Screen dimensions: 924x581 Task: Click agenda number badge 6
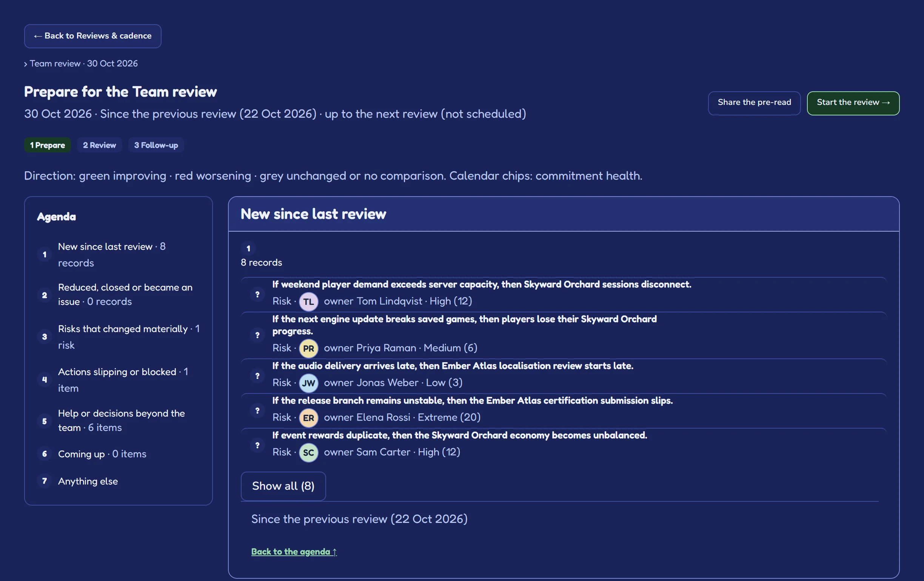click(45, 454)
